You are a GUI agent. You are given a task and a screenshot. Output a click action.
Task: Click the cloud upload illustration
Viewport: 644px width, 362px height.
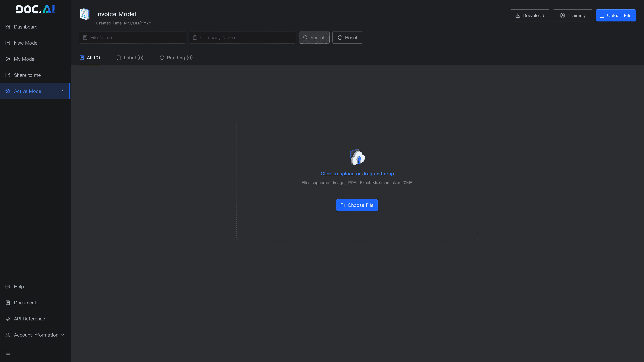coord(357,157)
